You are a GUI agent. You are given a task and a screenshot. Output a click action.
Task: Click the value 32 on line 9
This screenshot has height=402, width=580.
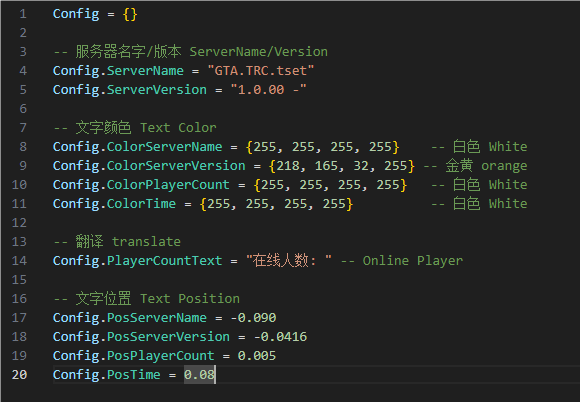[x=361, y=166]
